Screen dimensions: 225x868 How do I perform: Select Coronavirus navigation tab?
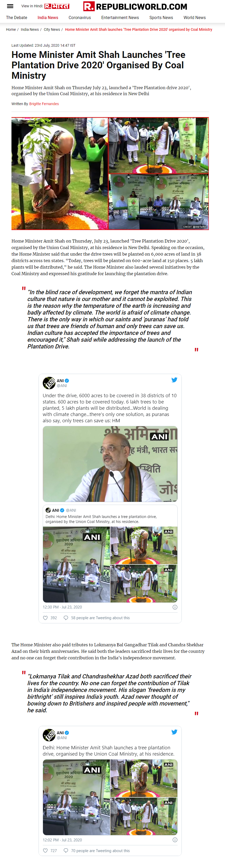(x=80, y=17)
